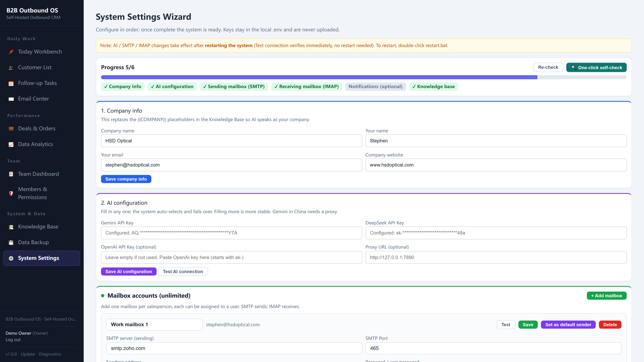The width and height of the screenshot is (644, 362).
Task: Click the Data Backup floppy icon
Action: pyautogui.click(x=11, y=243)
